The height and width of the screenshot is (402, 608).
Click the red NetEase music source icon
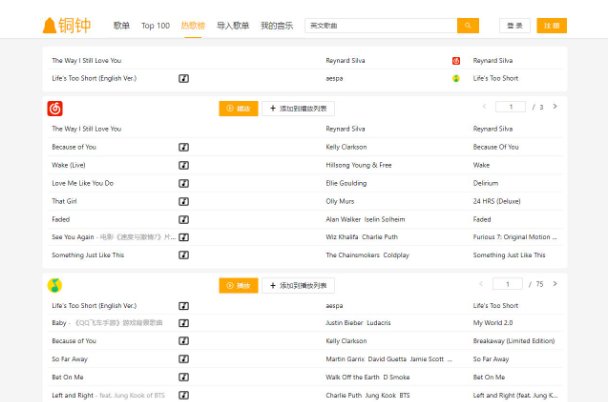tap(55, 108)
